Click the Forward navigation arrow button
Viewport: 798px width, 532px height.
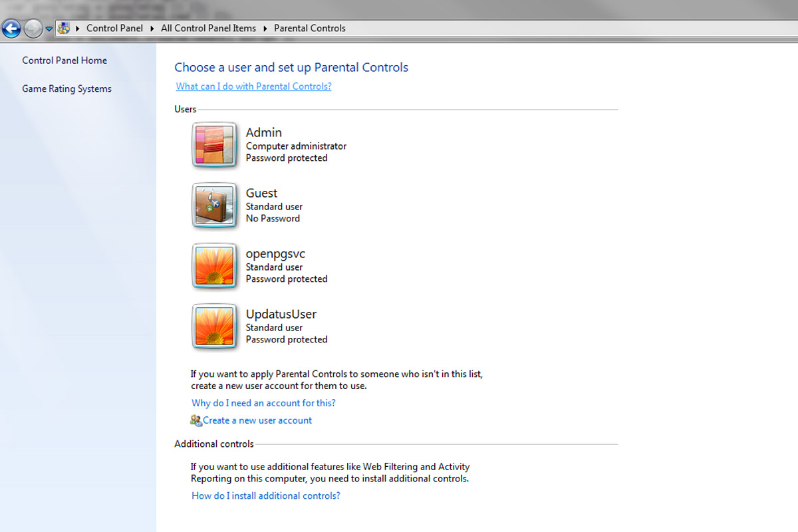33,29
